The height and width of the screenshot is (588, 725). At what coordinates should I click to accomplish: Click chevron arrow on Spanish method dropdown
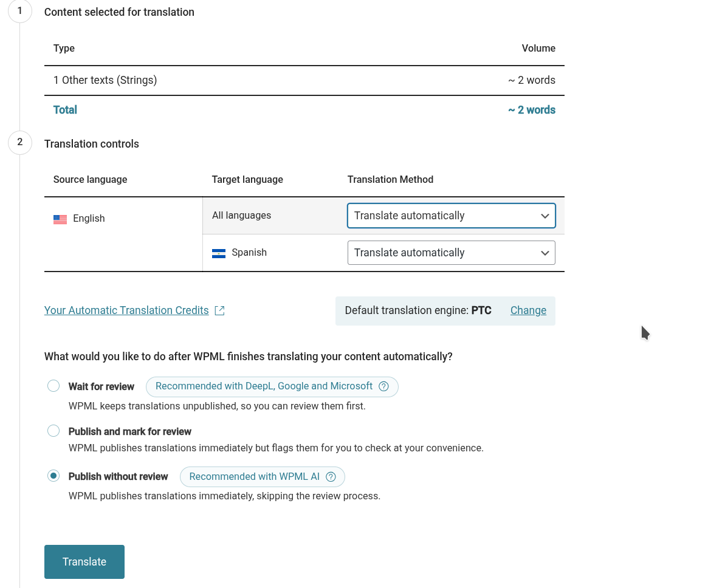click(x=545, y=253)
